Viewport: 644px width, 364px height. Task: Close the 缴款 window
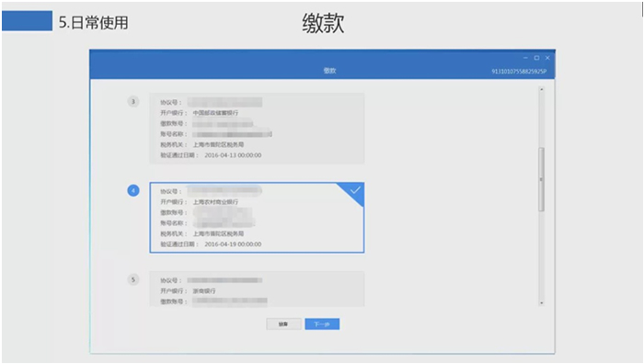tap(547, 58)
